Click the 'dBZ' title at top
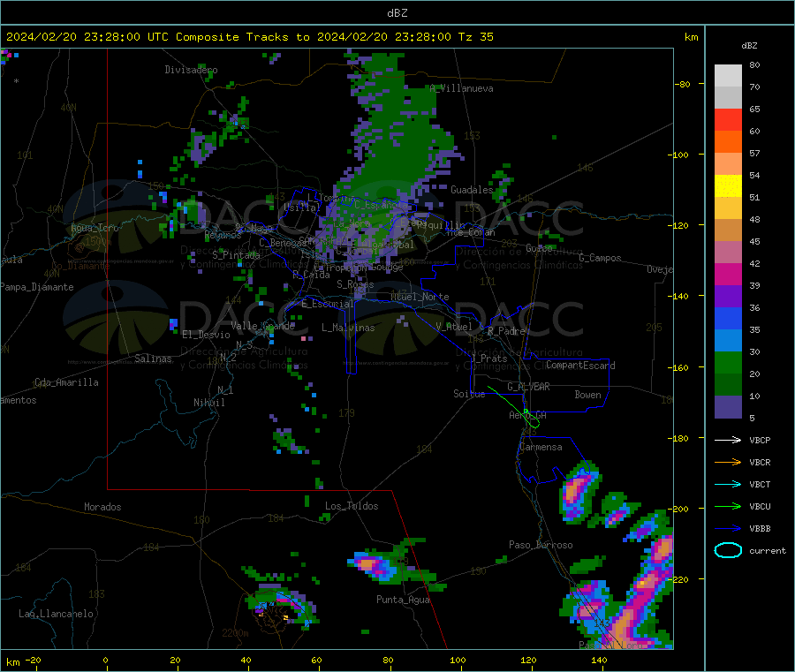795x672 pixels. coord(397,13)
